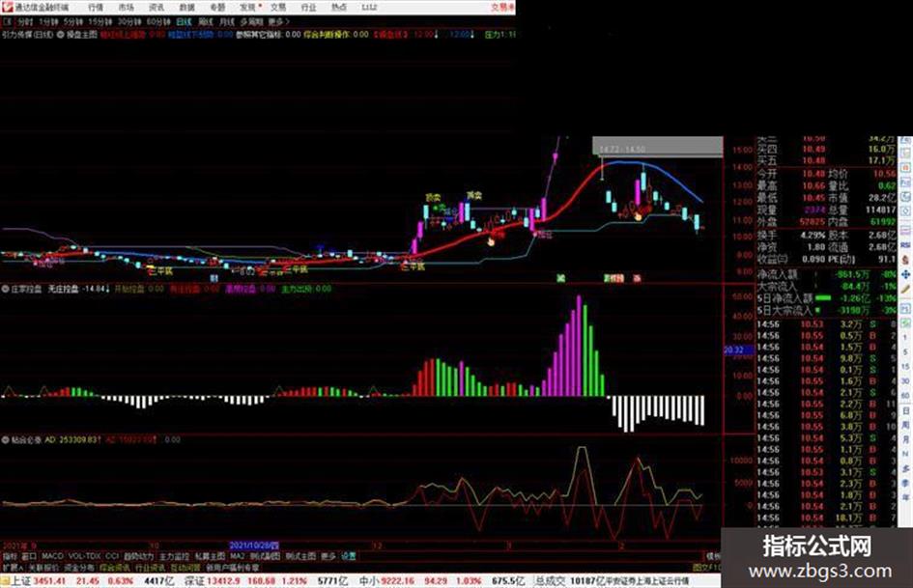Click the money bag icon in sidebar
The height and width of the screenshot is (588, 913).
click(905, 259)
